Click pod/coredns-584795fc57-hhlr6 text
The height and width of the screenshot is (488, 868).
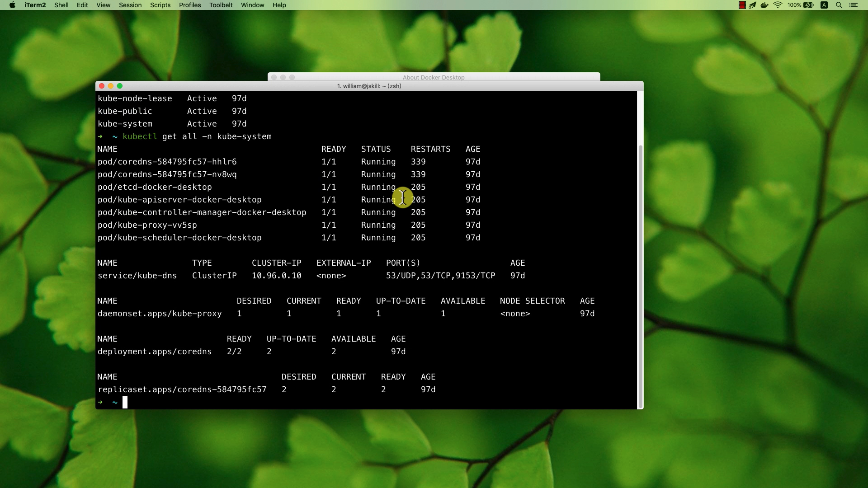167,162
